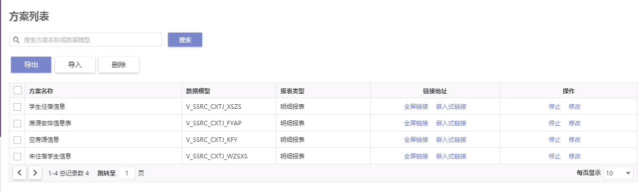
Task: Click the 导出 button
Action: (31, 65)
